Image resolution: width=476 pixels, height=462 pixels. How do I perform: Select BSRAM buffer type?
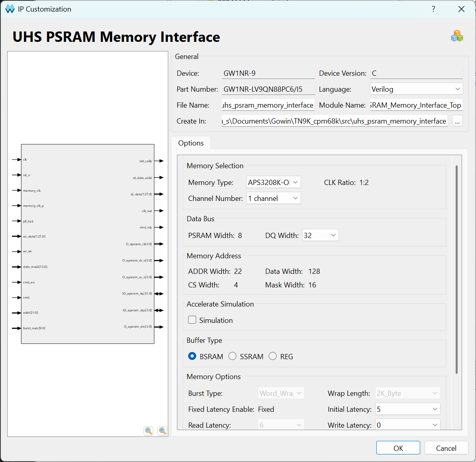tap(192, 356)
